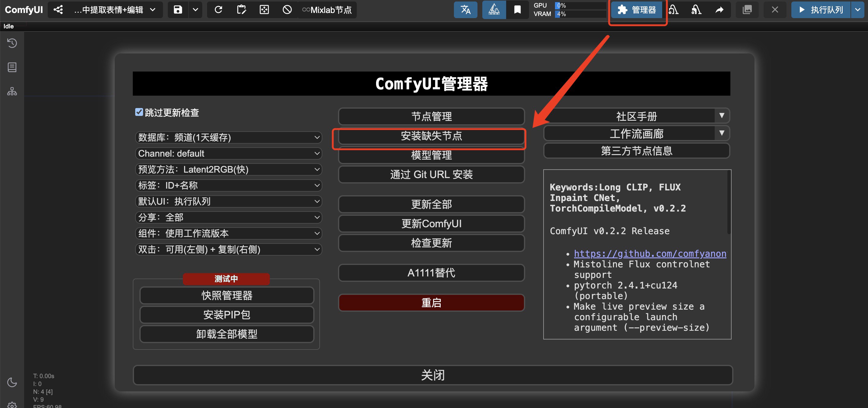Open the model tree sidebar icon

(x=12, y=92)
